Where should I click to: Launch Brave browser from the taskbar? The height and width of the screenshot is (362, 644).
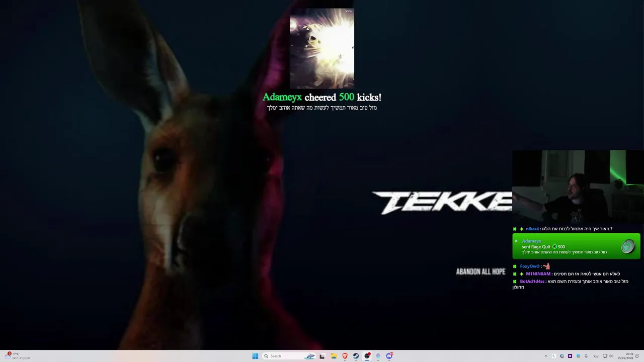[345, 356]
